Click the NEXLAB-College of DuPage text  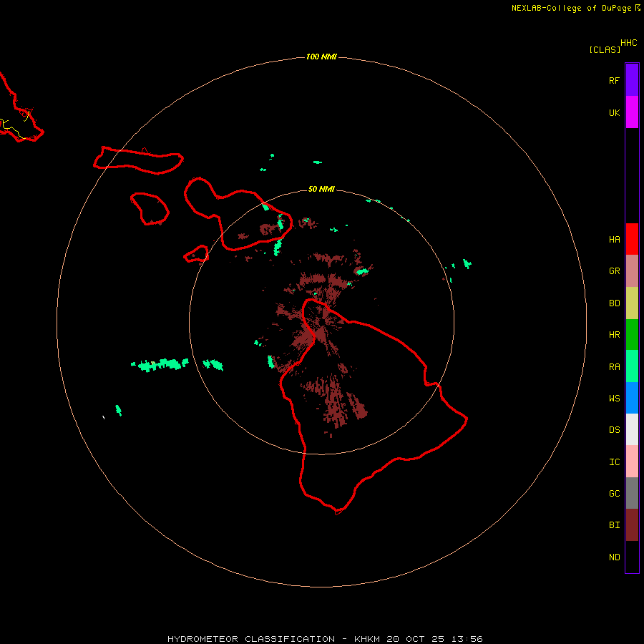pyautogui.click(x=571, y=8)
